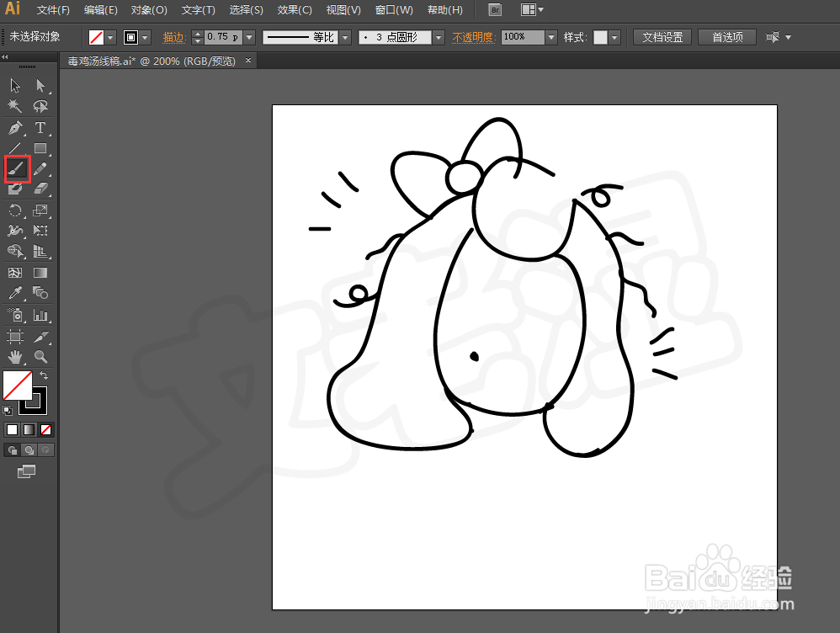Select the Rotate tool
Image resolution: width=840 pixels, height=633 pixels.
click(x=15, y=210)
